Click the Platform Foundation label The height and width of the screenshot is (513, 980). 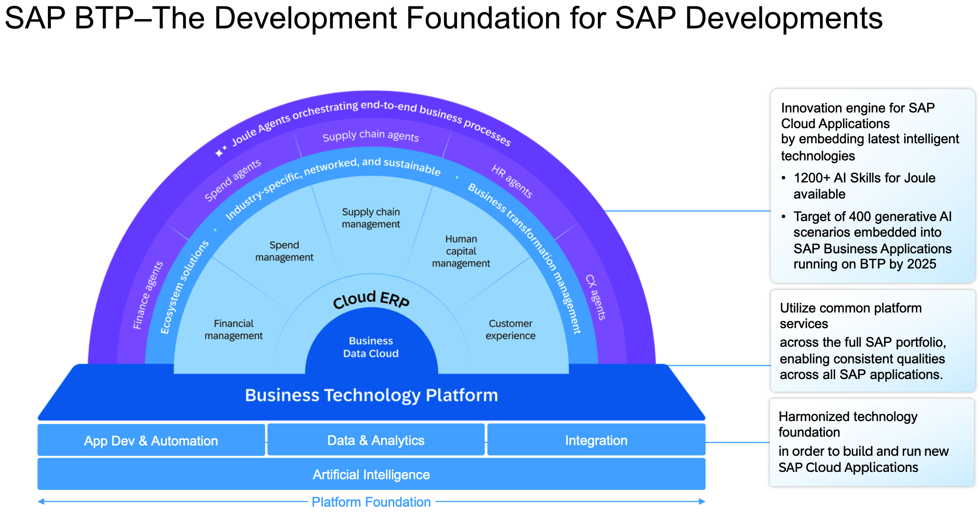[371, 502]
